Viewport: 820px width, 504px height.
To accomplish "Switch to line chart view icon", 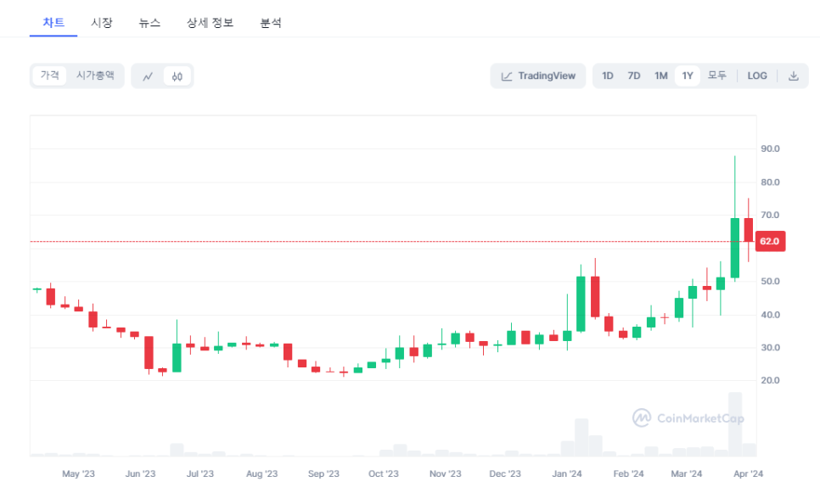I will click(x=148, y=76).
